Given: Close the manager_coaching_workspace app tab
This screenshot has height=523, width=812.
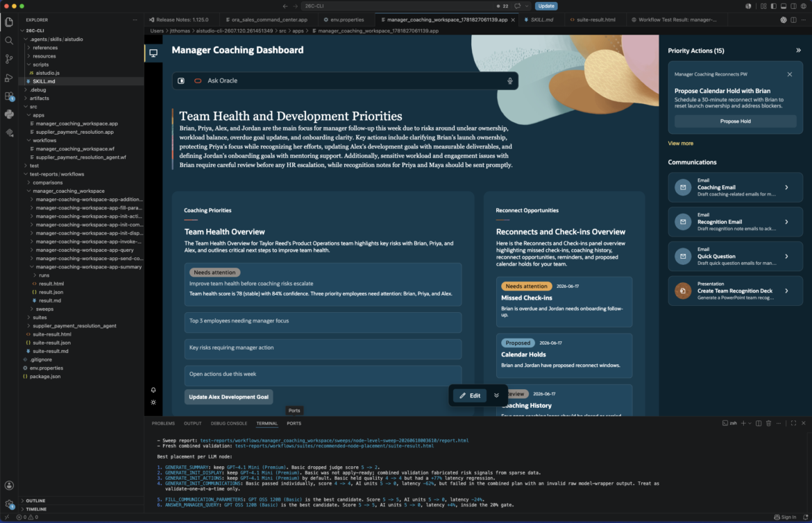Looking at the screenshot, I should point(513,19).
